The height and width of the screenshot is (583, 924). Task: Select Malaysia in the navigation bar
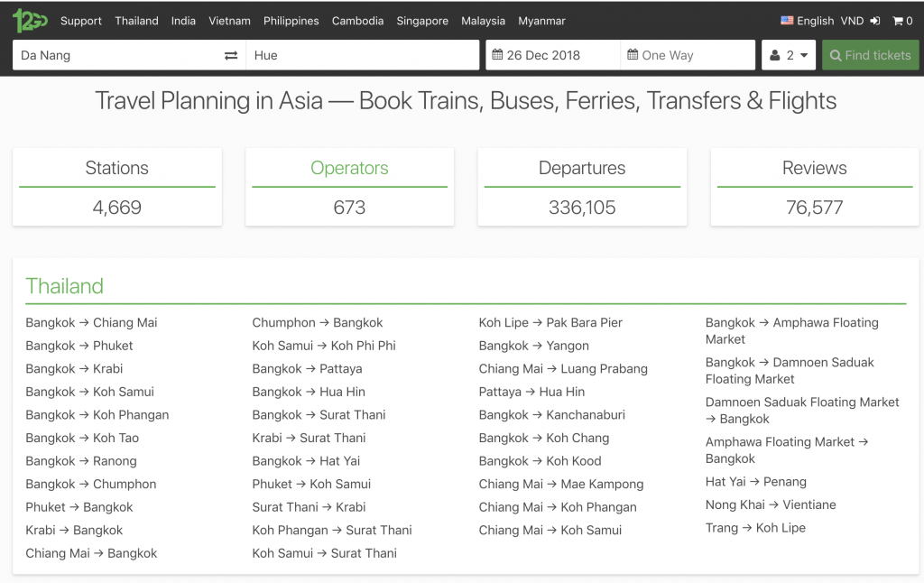pos(484,21)
